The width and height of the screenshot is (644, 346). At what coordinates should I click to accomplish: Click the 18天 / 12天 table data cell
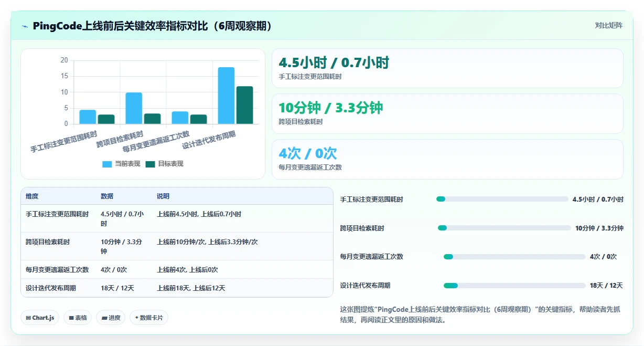[117, 288]
